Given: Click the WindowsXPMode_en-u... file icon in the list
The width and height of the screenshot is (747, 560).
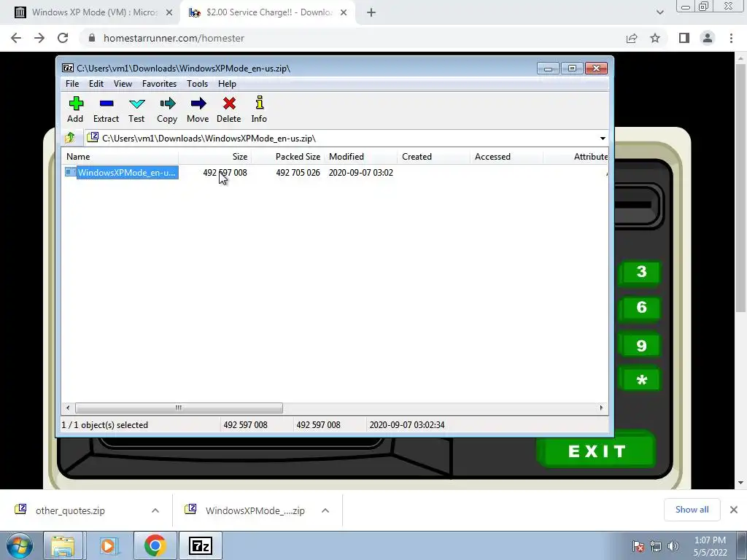Looking at the screenshot, I should coord(71,172).
